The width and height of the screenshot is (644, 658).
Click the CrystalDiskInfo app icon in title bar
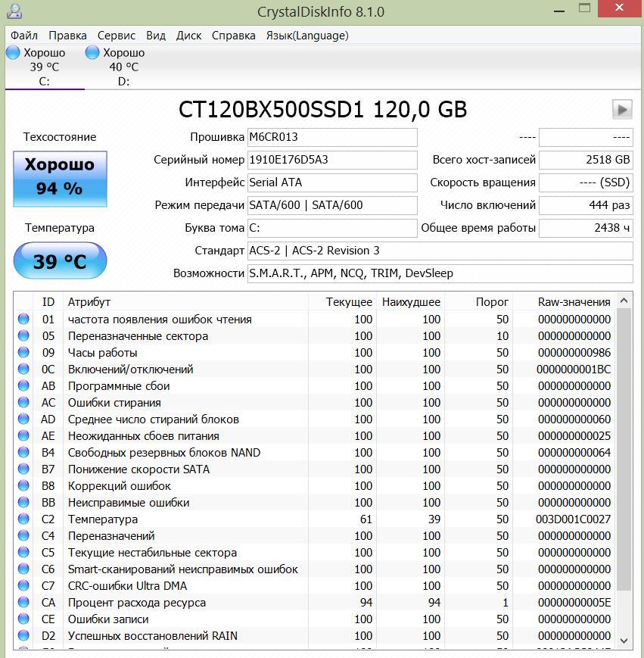[x=14, y=11]
